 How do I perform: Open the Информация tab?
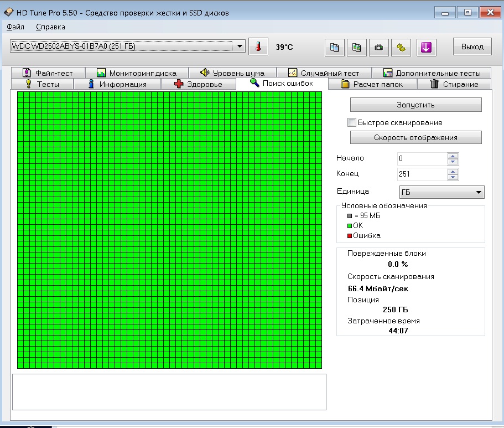117,84
